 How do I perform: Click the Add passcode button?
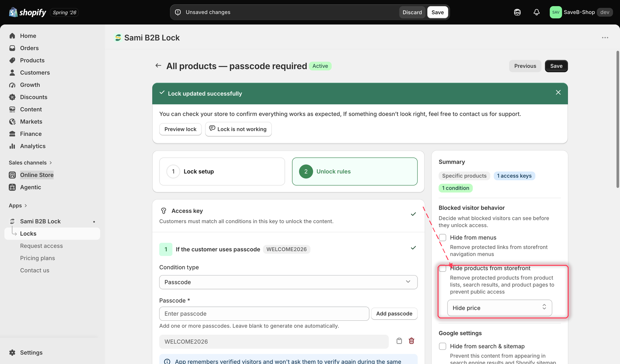tap(394, 314)
